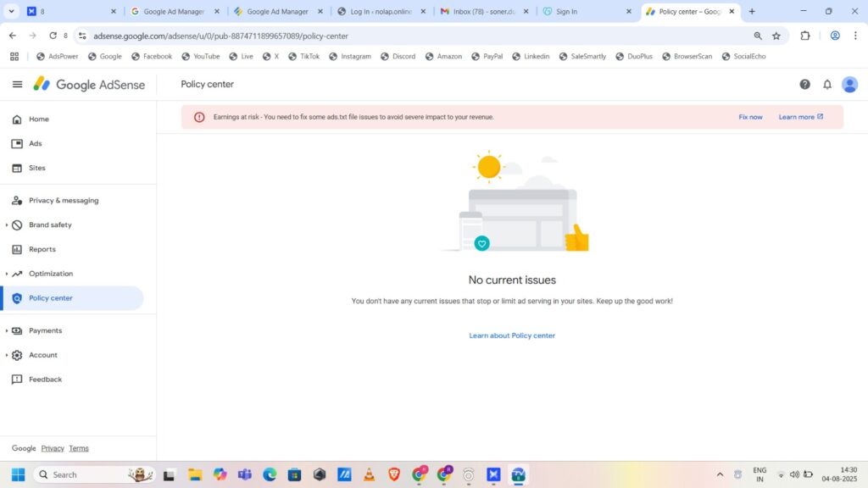
Task: Bookmark this page with the star
Action: point(776,36)
